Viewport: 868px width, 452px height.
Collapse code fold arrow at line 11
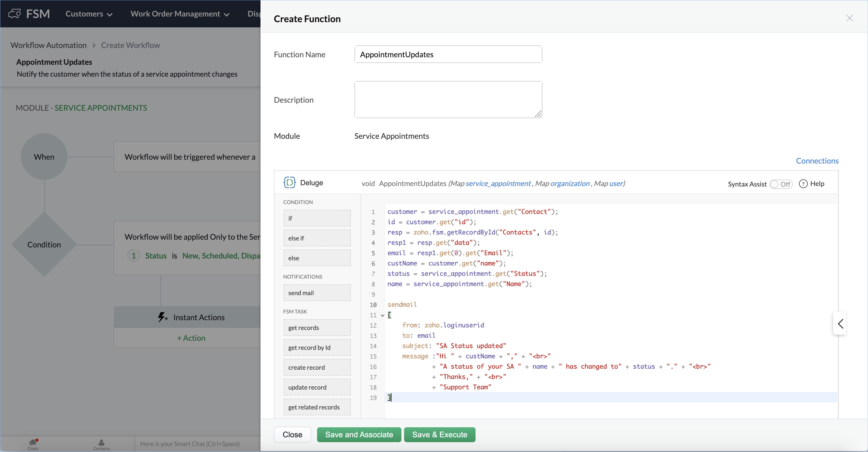coord(382,315)
